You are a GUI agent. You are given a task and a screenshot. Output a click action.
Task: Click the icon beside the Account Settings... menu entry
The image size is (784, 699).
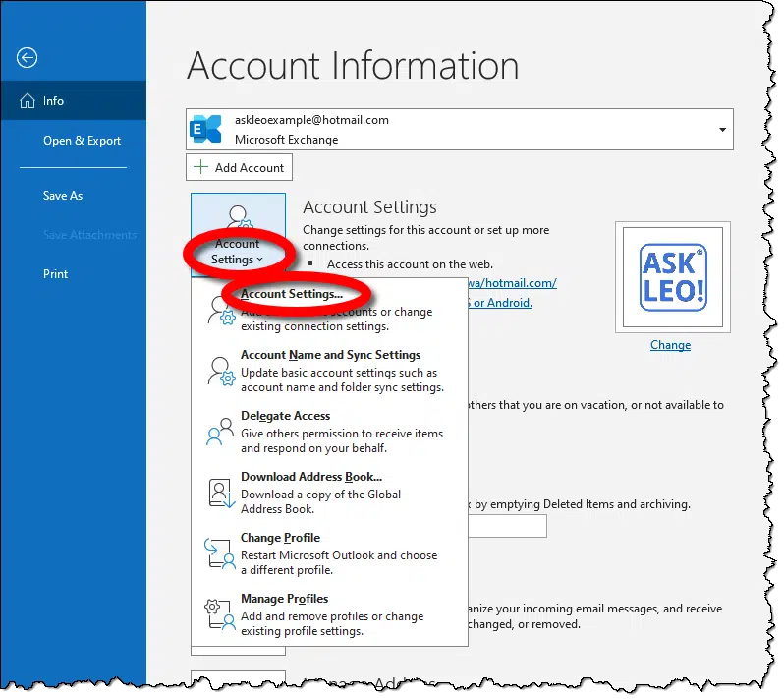[221, 311]
